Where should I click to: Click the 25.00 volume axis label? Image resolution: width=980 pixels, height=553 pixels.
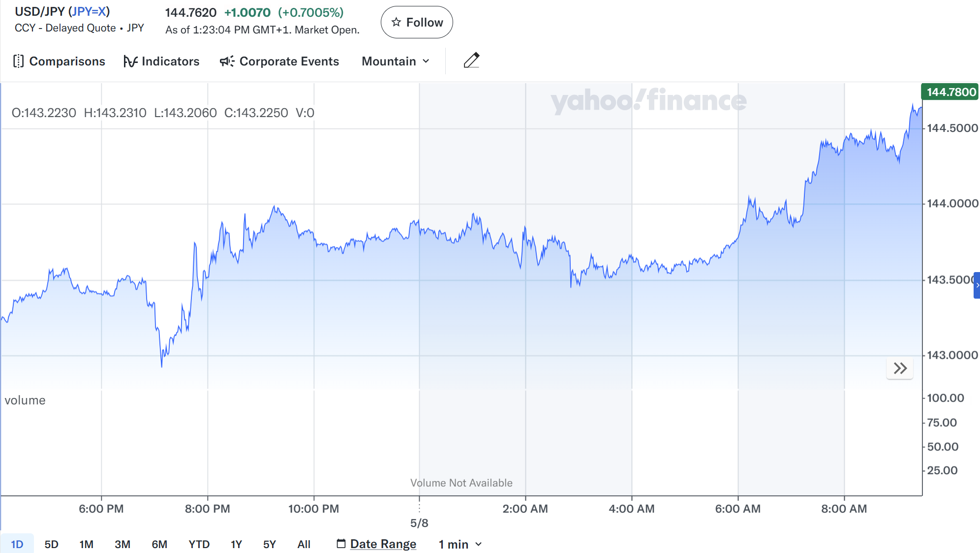coord(942,470)
